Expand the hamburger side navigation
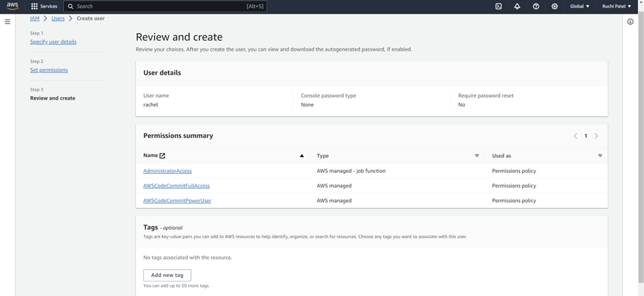Viewport: 644px width, 296px height. point(7,21)
